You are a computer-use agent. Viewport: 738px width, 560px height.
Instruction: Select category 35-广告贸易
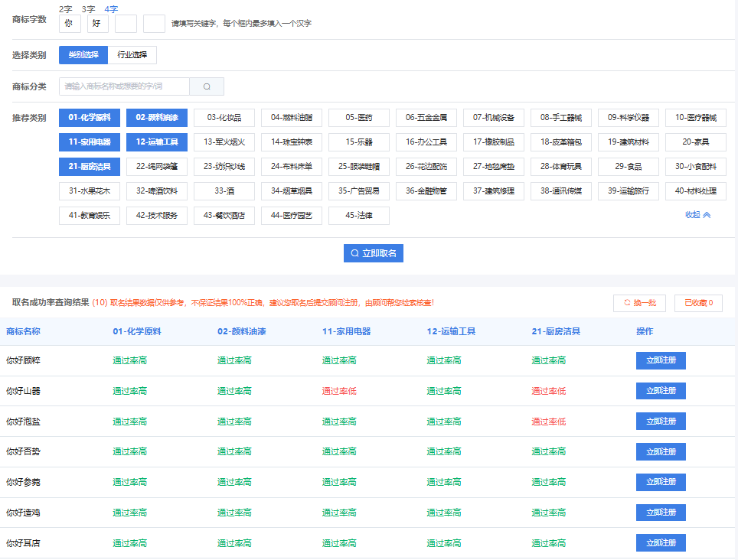[x=359, y=191]
